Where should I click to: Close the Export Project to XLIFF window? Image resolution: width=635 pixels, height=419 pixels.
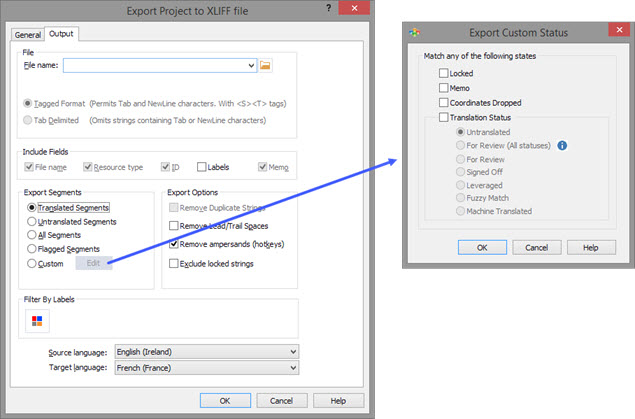354,8
